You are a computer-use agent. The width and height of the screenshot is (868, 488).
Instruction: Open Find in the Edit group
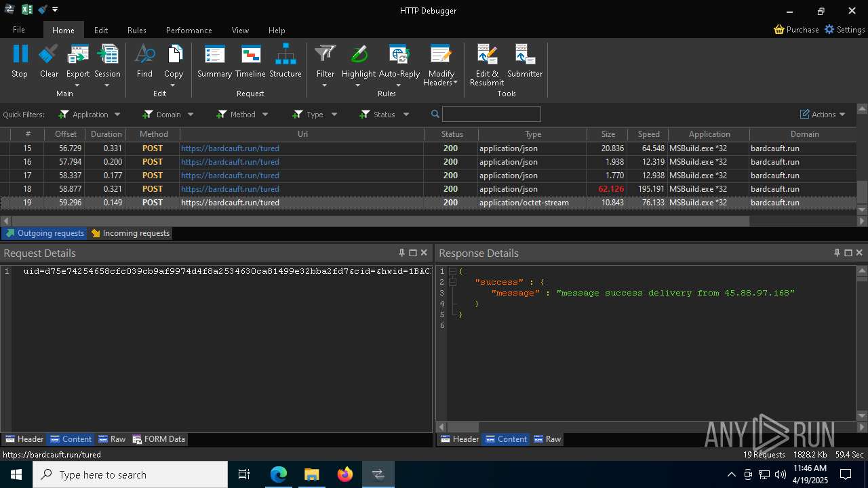[x=144, y=62]
